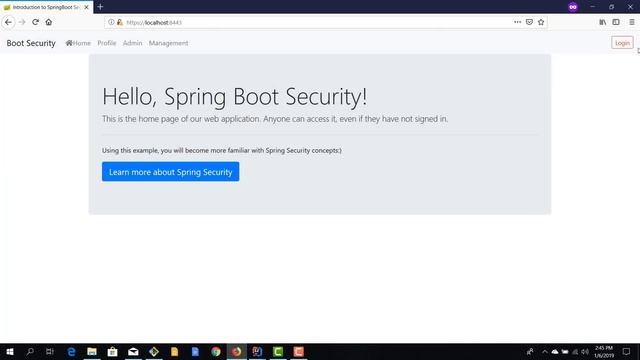Click the 'Using this example' paragraph
The width and height of the screenshot is (640, 360).
click(x=222, y=150)
